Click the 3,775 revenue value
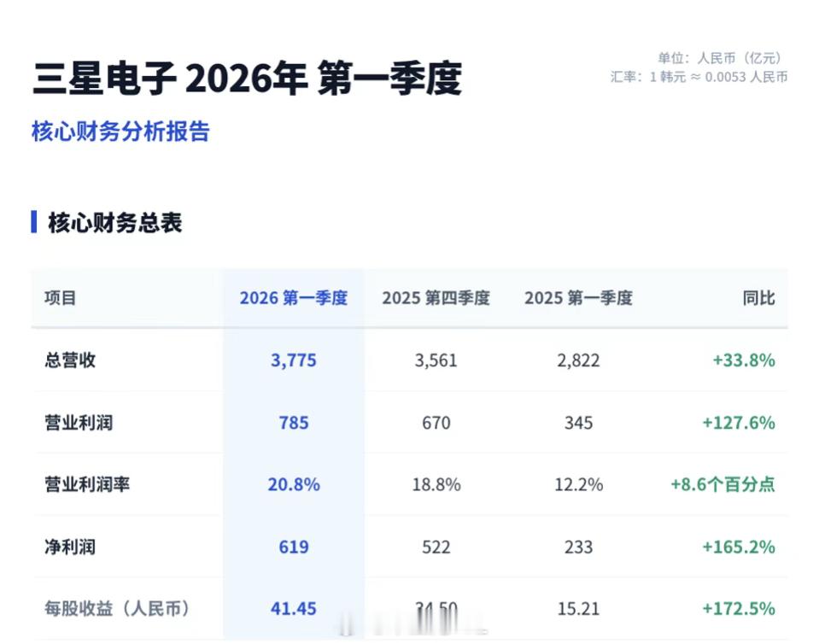825x644 pixels. point(294,360)
